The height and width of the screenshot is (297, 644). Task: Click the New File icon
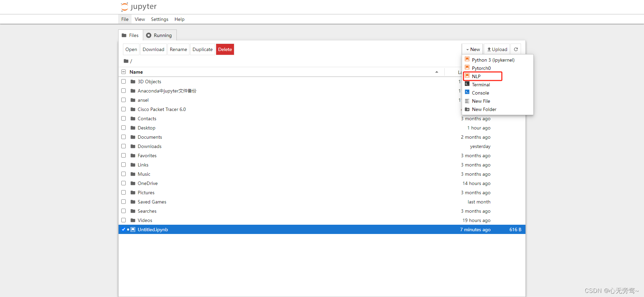click(467, 101)
